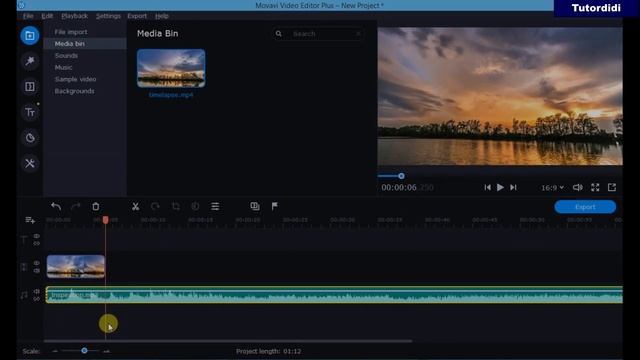
Task: Click the Add Track icon above the tracks
Action: (x=30, y=220)
